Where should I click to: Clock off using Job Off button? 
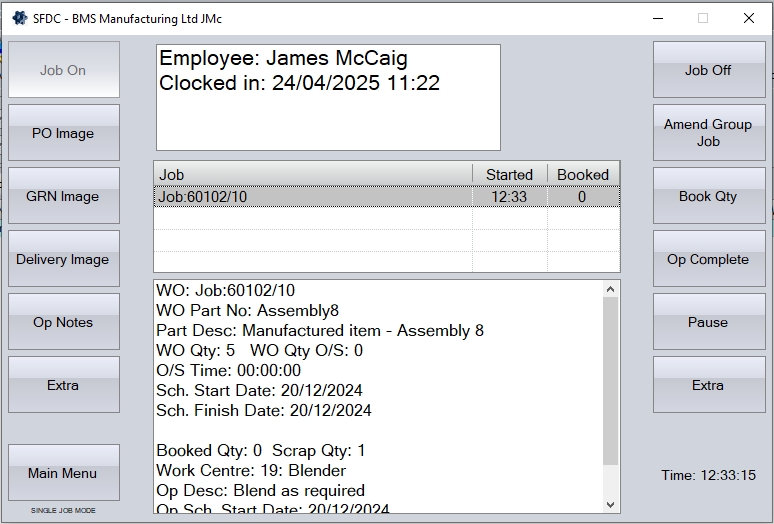pyautogui.click(x=708, y=70)
